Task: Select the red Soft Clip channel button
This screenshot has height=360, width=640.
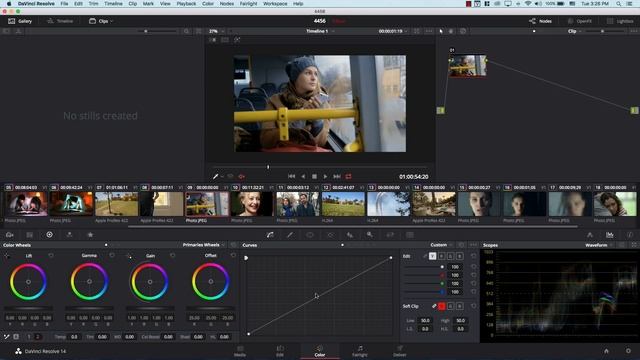Action: [442, 306]
